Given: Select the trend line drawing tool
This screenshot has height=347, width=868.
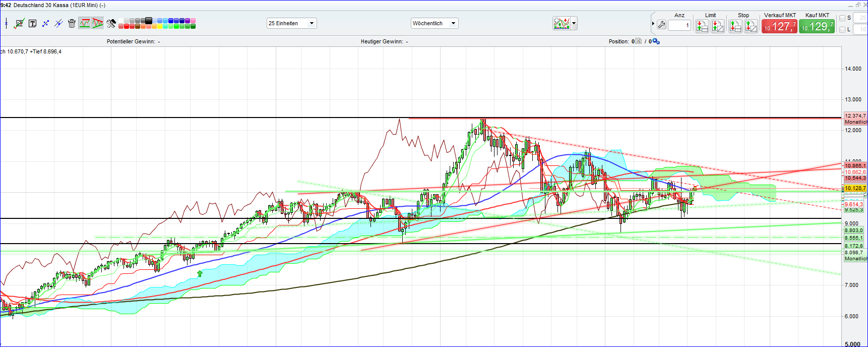Looking at the screenshot, I should tap(45, 24).
